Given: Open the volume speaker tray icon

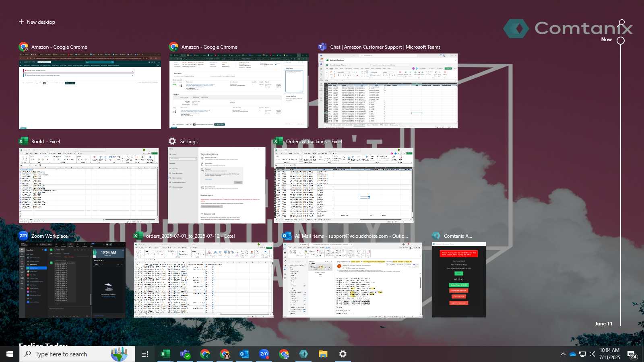Looking at the screenshot, I should [592, 354].
